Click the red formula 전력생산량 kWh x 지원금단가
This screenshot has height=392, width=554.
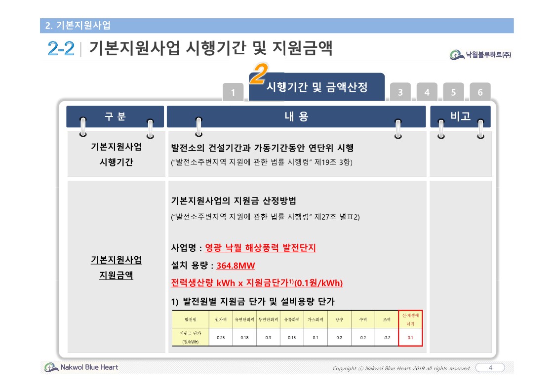(x=257, y=283)
